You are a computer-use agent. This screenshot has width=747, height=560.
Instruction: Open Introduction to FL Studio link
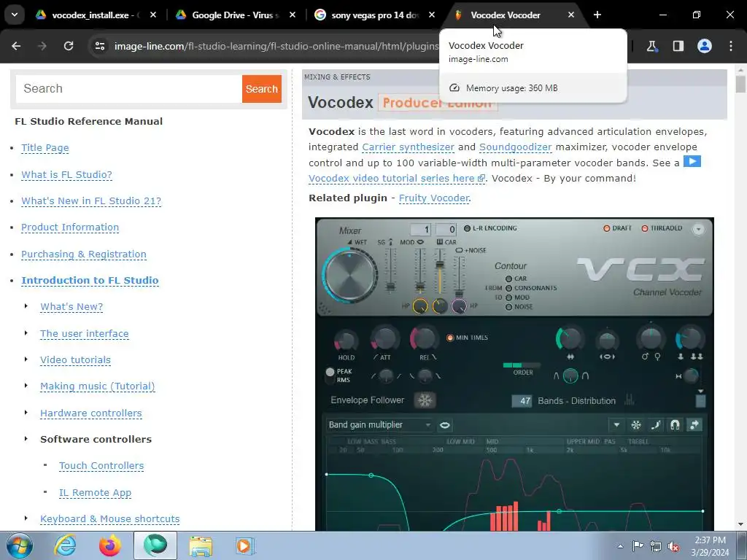tap(90, 280)
